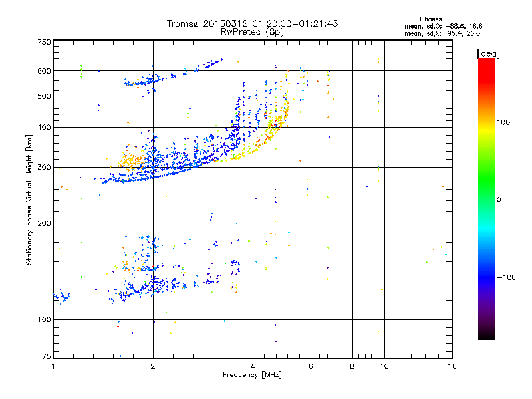Click the y-axis label '750'
Viewport: 532px width, 399px height.
coord(44,42)
